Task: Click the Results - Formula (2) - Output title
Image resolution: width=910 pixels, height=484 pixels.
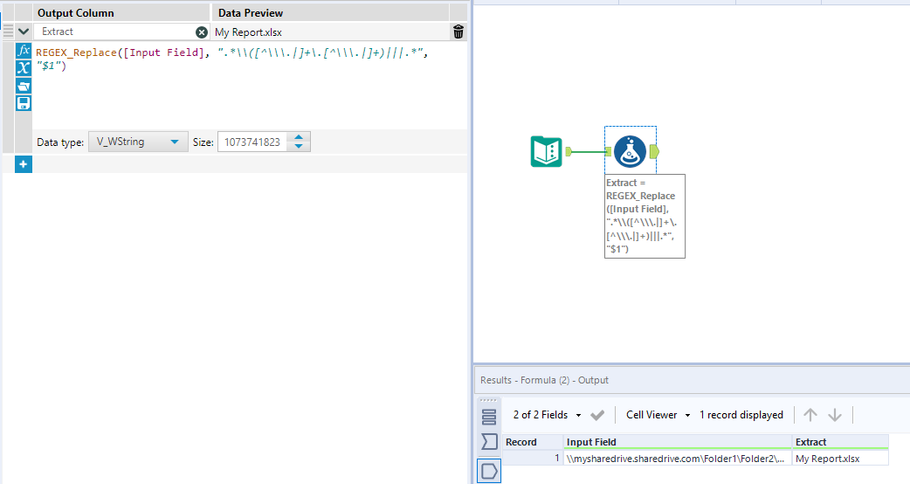Action: point(544,380)
